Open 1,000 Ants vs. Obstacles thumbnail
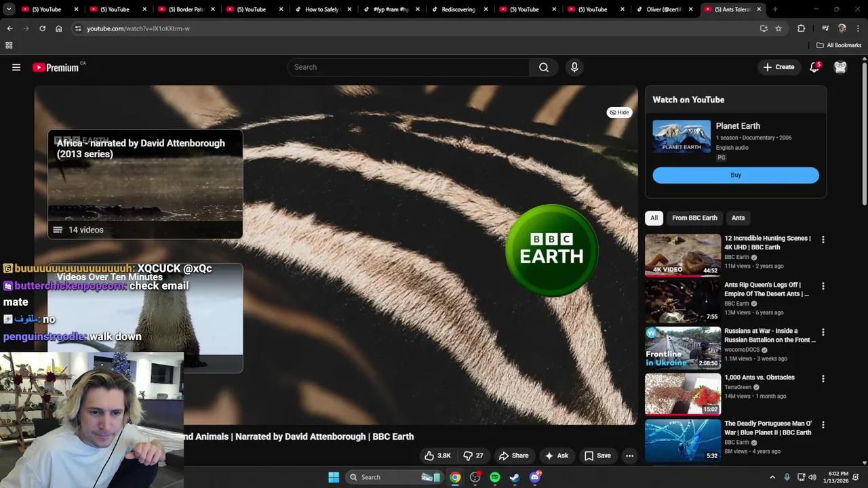This screenshot has width=868, height=488. click(683, 394)
